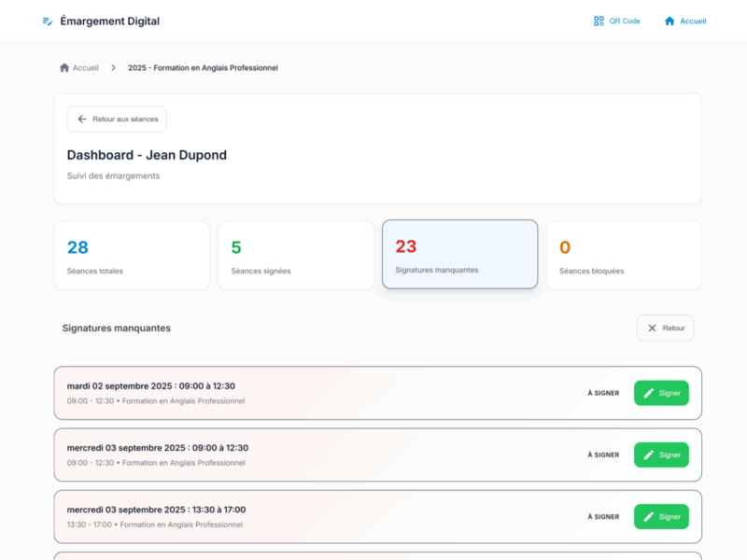Image resolution: width=747 pixels, height=560 pixels.
Task: Click the À SIGNER badge on mardi 02 septembre
Action: 603,393
